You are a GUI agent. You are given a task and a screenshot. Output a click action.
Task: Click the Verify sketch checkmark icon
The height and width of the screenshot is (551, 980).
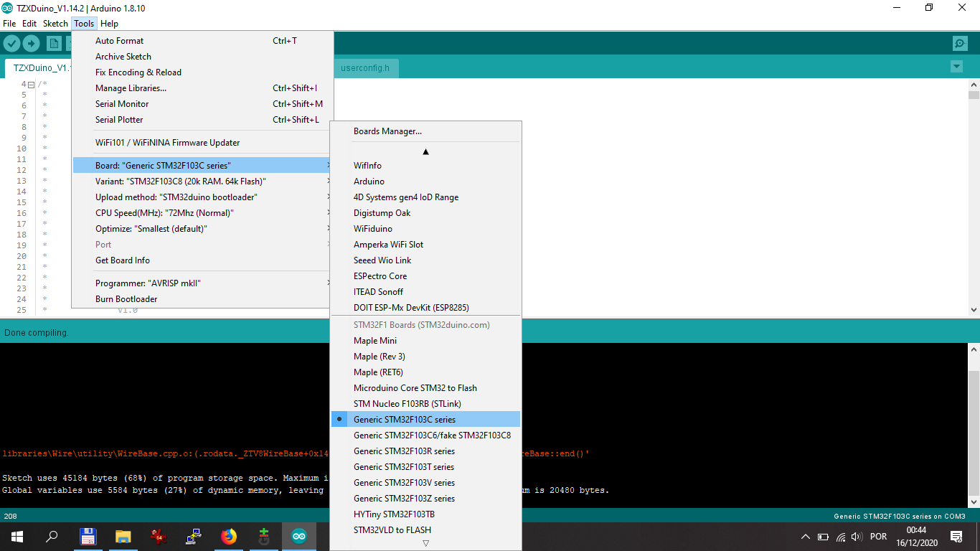click(11, 44)
